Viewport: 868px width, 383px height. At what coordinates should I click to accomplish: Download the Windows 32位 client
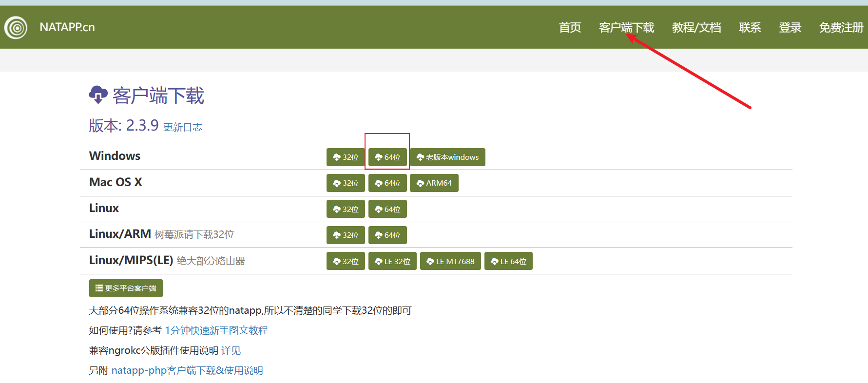tap(346, 157)
